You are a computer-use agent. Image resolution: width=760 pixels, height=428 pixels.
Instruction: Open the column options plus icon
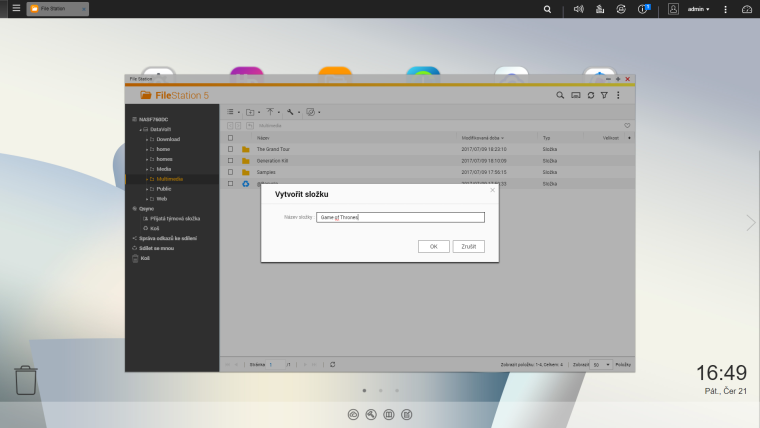tap(629, 138)
